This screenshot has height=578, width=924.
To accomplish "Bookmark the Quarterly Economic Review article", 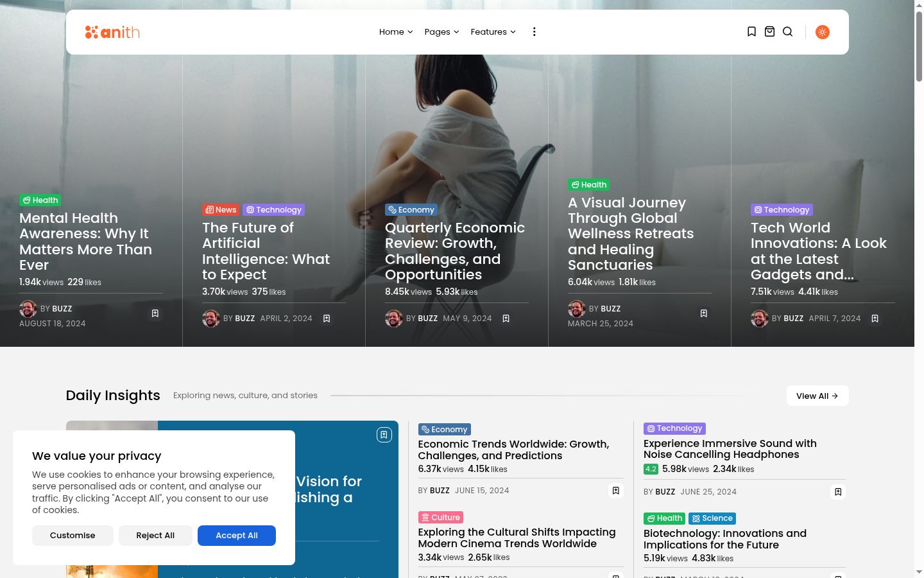I will (x=506, y=319).
